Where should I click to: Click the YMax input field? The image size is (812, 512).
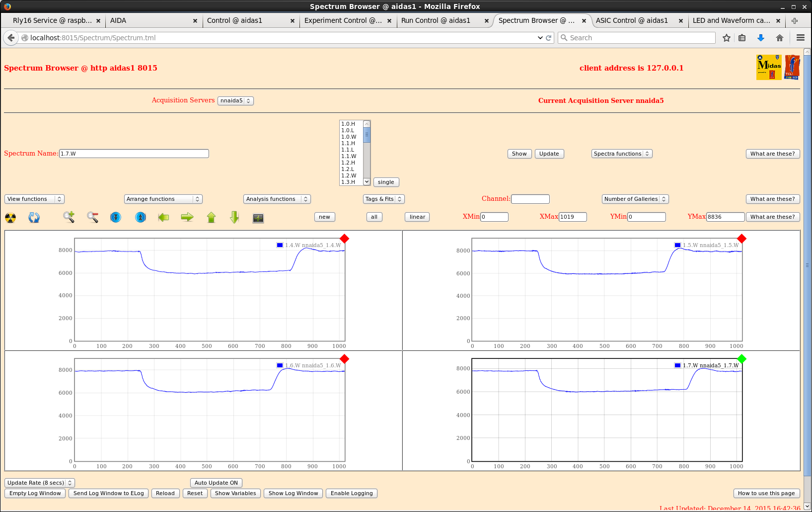[726, 217]
